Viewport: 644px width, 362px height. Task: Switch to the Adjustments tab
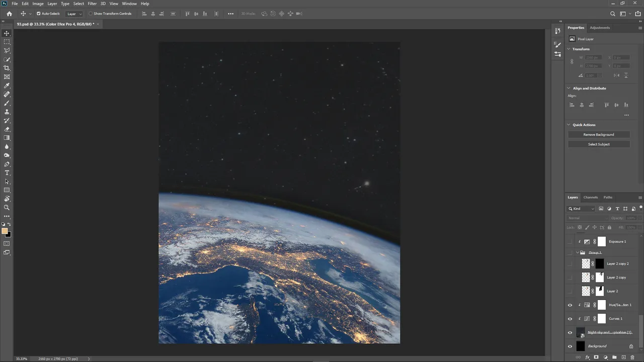click(600, 28)
